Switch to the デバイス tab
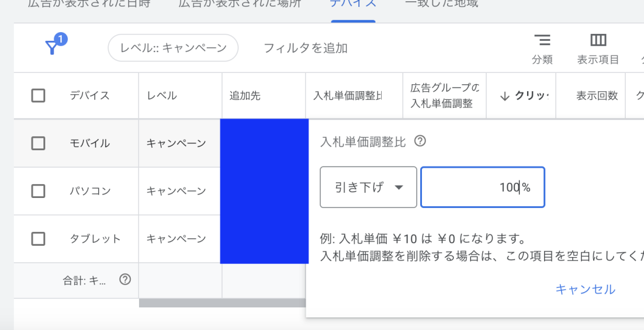Screen dimensions: 644x330 [x=353, y=4]
